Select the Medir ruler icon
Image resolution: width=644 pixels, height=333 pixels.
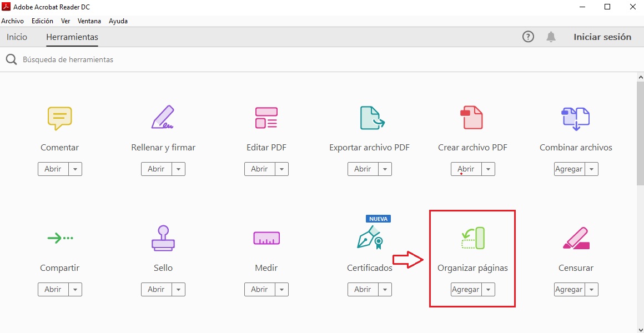(x=266, y=238)
